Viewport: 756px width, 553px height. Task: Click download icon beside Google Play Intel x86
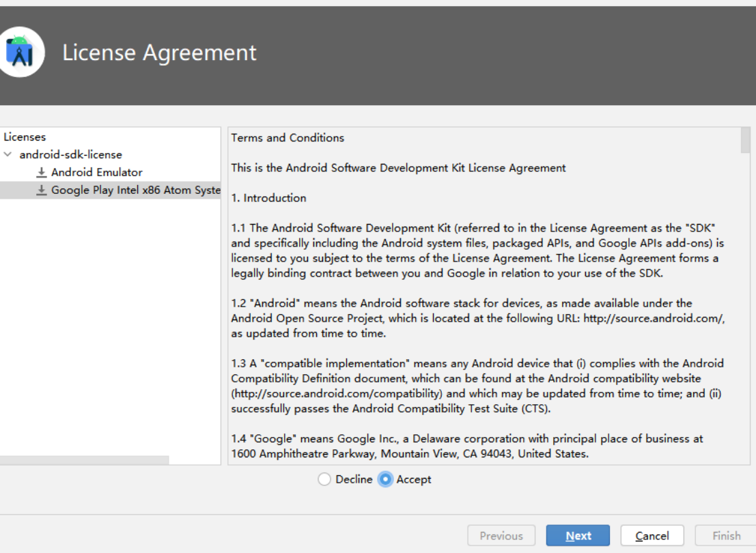(x=42, y=190)
